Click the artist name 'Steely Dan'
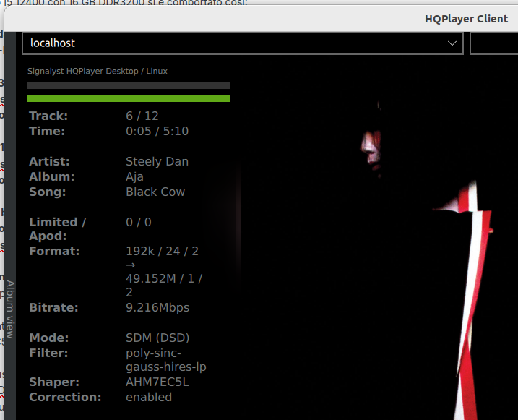This screenshot has height=420, width=518. [157, 162]
